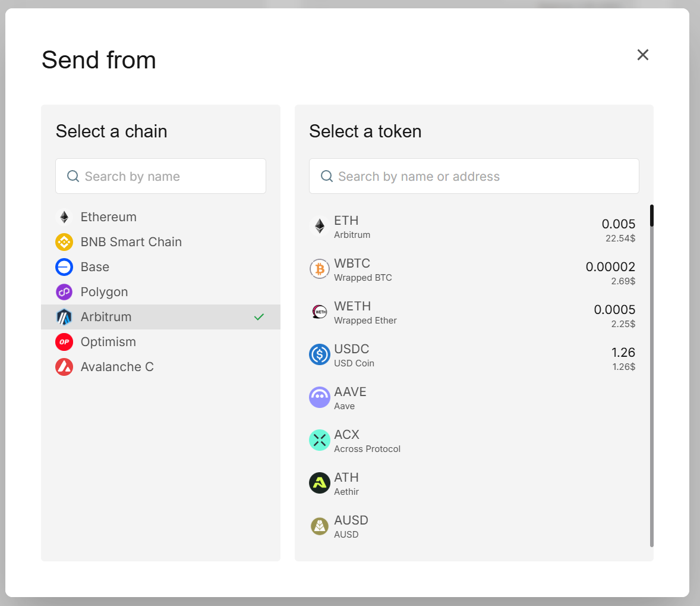700x606 pixels.
Task: Click the chain name search box
Action: 160,176
